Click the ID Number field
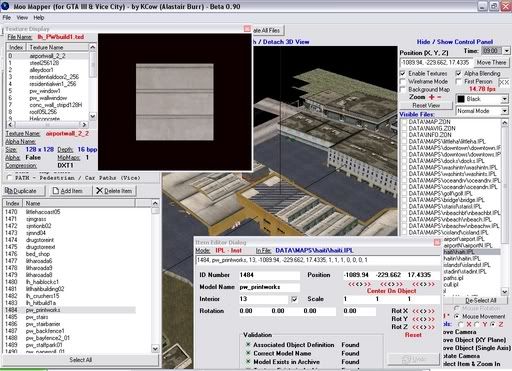 pos(269,275)
